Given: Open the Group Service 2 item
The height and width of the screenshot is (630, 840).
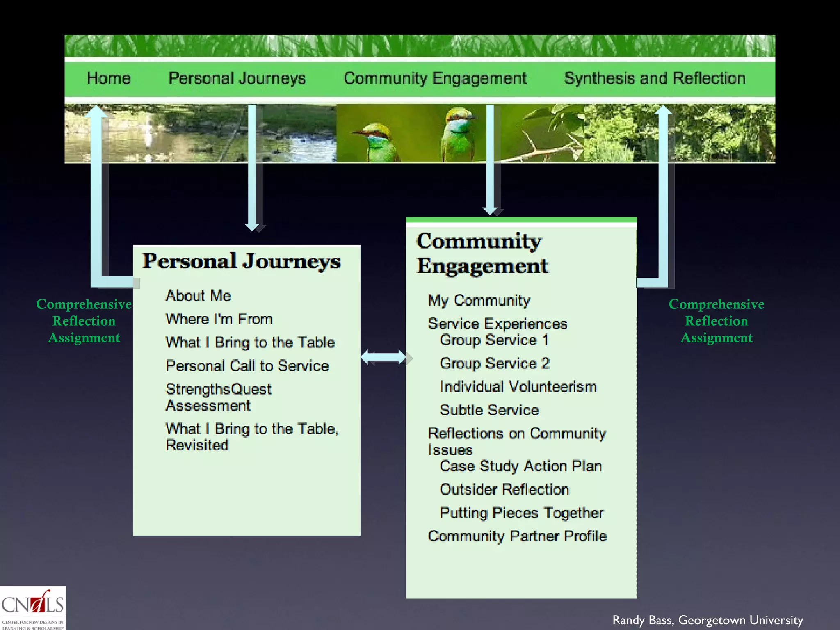Looking at the screenshot, I should tap(494, 363).
